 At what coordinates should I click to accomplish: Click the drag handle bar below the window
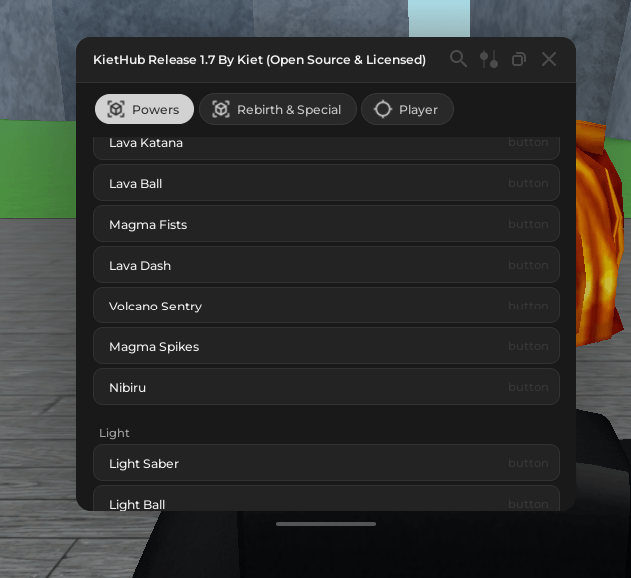click(x=326, y=524)
